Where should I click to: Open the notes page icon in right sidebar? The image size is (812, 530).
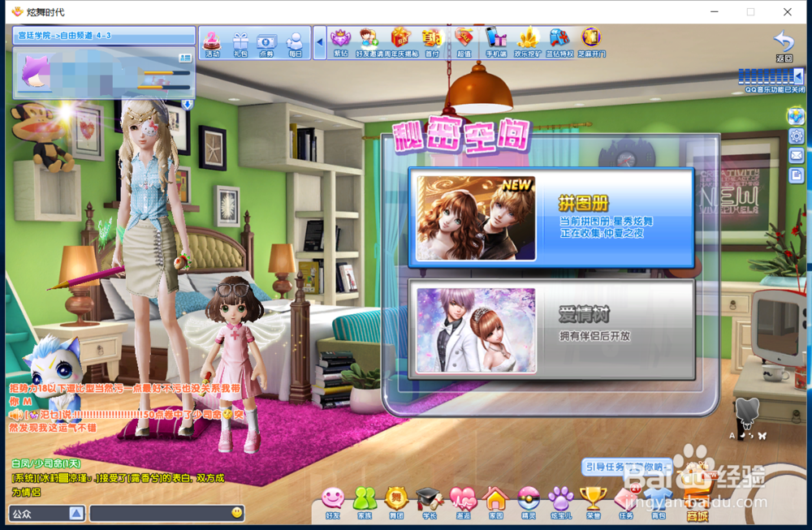[796, 175]
